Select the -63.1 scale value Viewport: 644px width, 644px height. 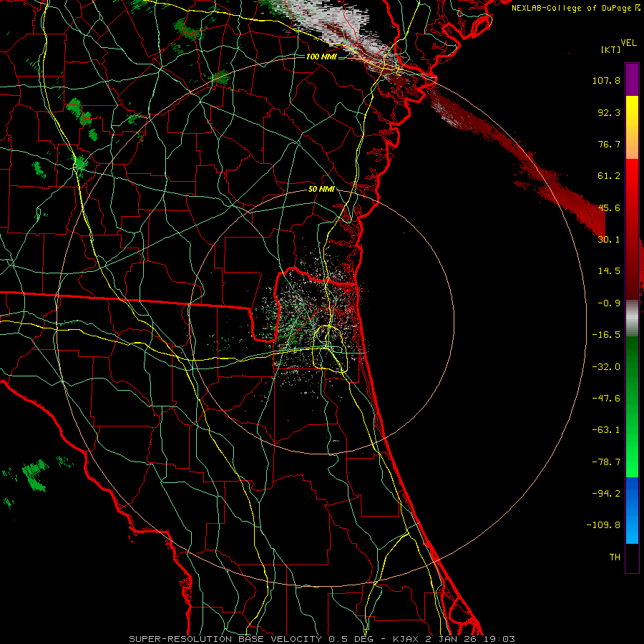(x=606, y=430)
